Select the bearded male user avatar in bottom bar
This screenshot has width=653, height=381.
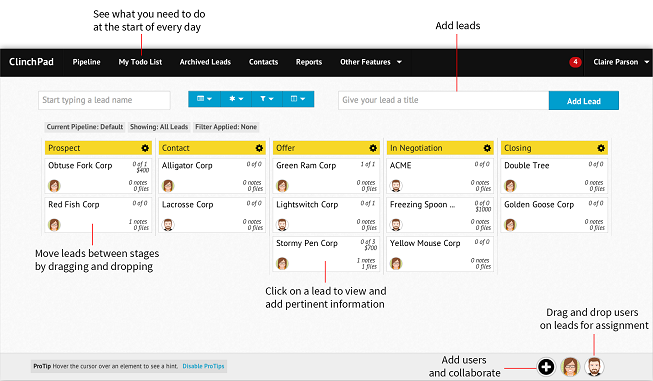pos(594,367)
